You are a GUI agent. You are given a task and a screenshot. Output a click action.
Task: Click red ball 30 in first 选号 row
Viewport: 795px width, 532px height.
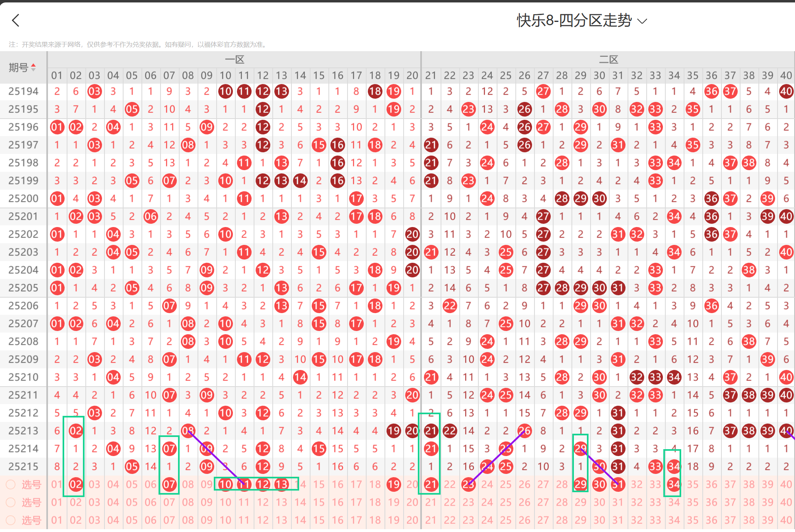[599, 484]
